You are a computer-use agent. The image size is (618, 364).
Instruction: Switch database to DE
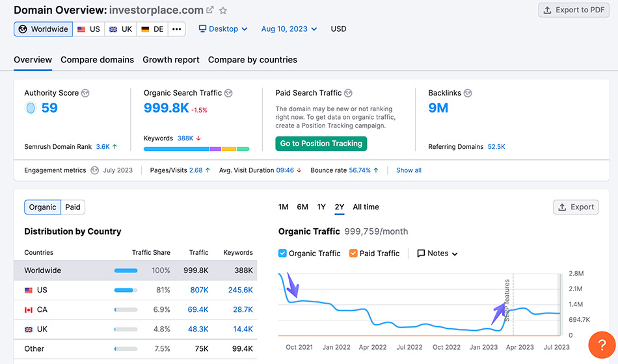152,29
